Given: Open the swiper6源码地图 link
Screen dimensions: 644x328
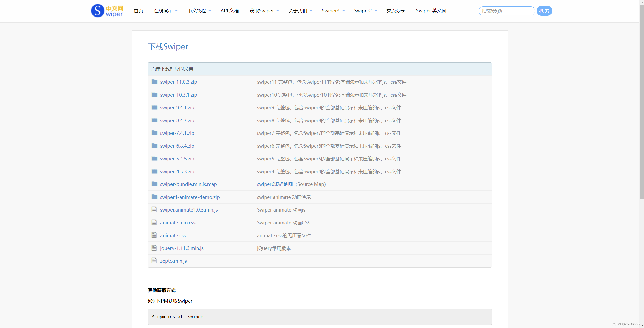Looking at the screenshot, I should (275, 184).
